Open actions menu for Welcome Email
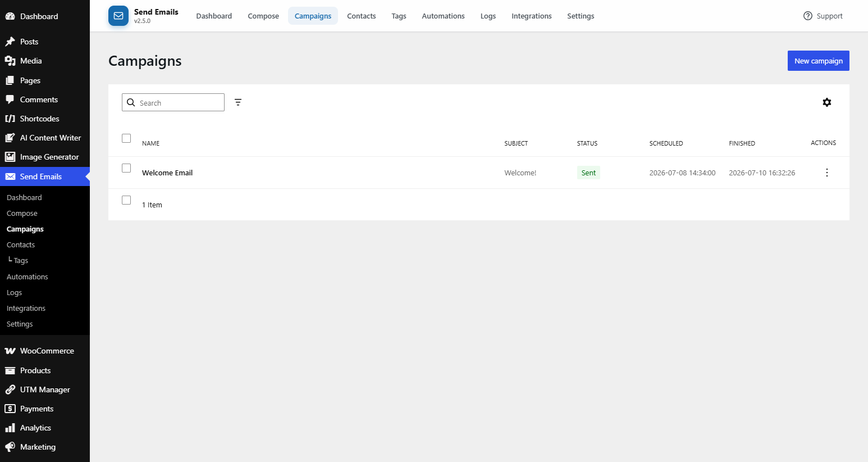 point(826,173)
